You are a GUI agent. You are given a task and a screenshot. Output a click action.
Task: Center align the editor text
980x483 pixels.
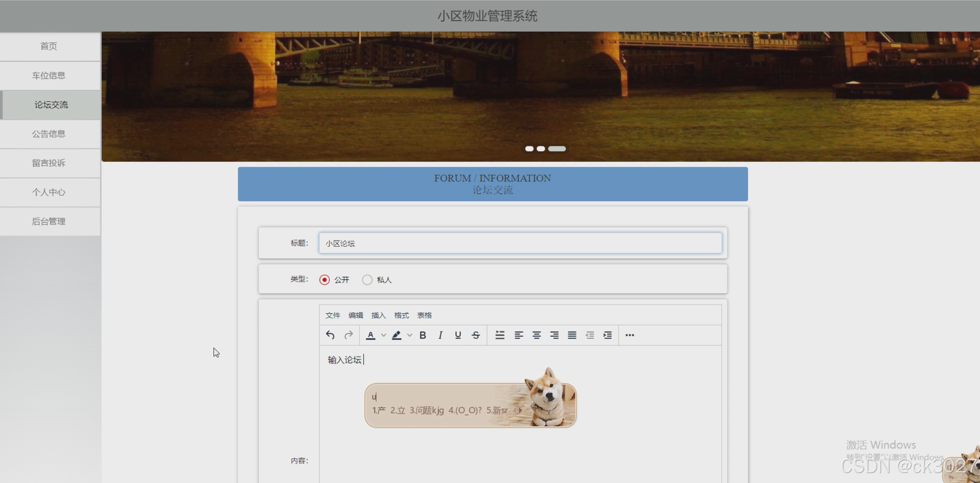(537, 335)
